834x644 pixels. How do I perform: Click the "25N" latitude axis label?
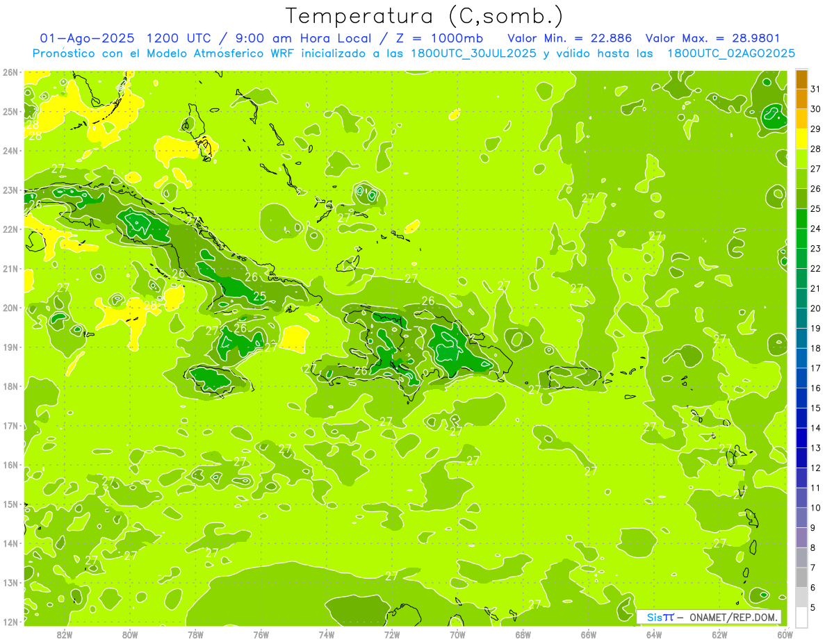coord(10,111)
